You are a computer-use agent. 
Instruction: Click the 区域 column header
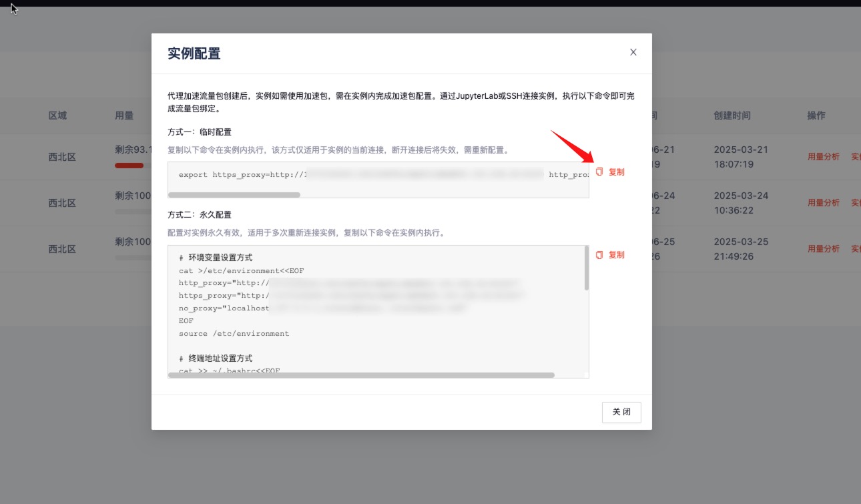pyautogui.click(x=57, y=115)
